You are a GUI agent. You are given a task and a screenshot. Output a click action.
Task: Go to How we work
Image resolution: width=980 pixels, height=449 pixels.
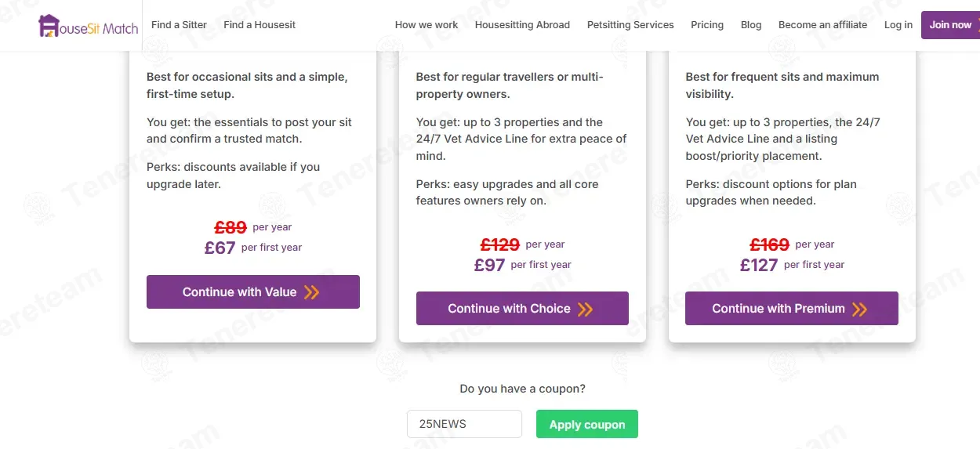426,25
